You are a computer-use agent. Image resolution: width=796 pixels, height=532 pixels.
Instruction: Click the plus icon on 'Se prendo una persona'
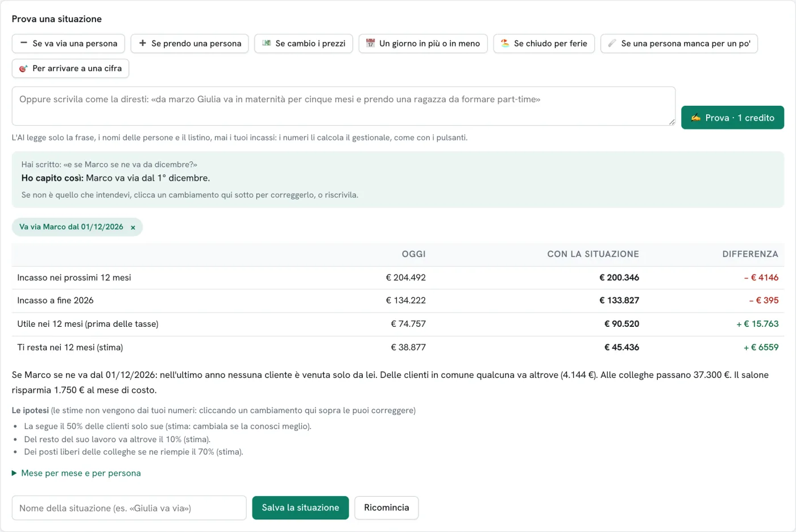[x=143, y=43]
